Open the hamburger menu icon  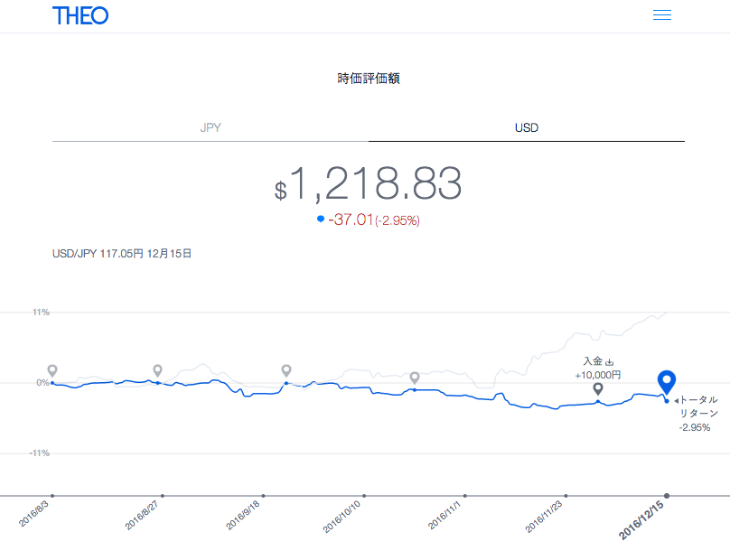[x=661, y=14]
